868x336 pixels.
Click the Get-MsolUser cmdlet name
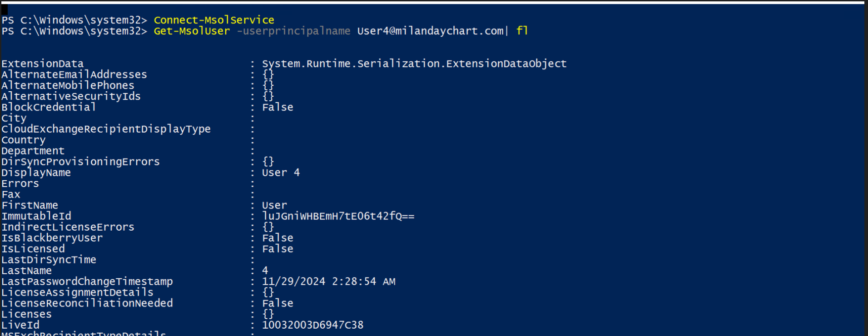pyautogui.click(x=192, y=31)
